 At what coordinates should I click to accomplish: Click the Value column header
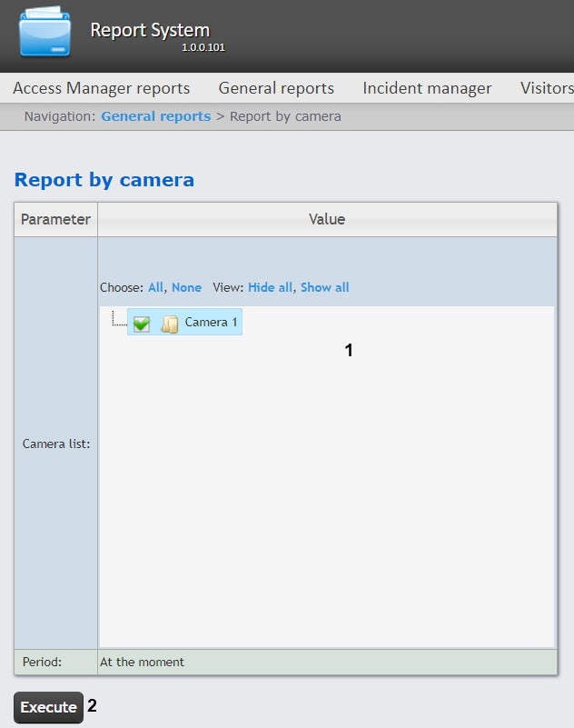pyautogui.click(x=327, y=219)
